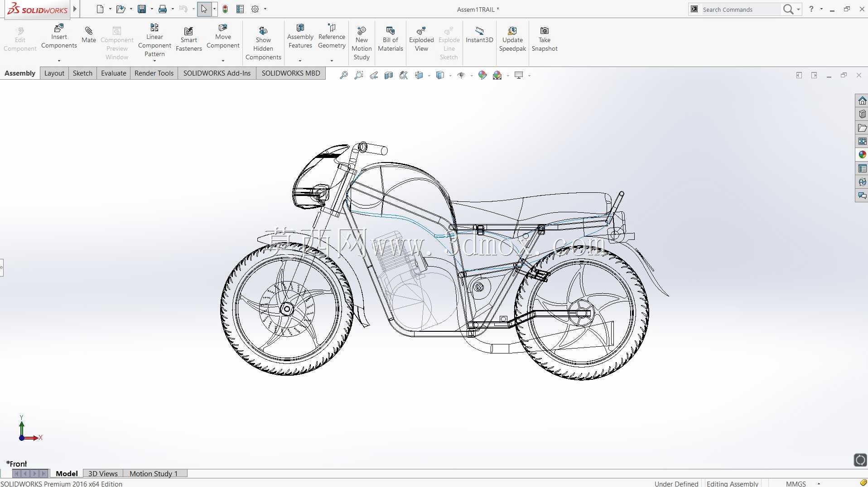Expand the SOLIDWORKS menu arrow
Image resolution: width=868 pixels, height=487 pixels.
point(75,9)
